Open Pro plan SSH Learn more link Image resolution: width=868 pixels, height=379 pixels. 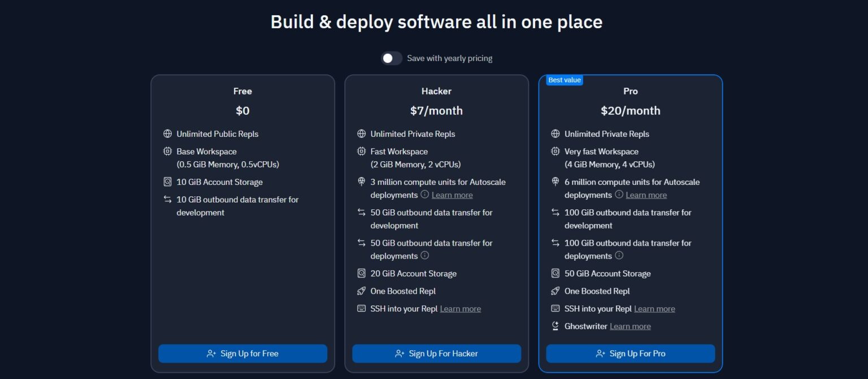(x=654, y=309)
